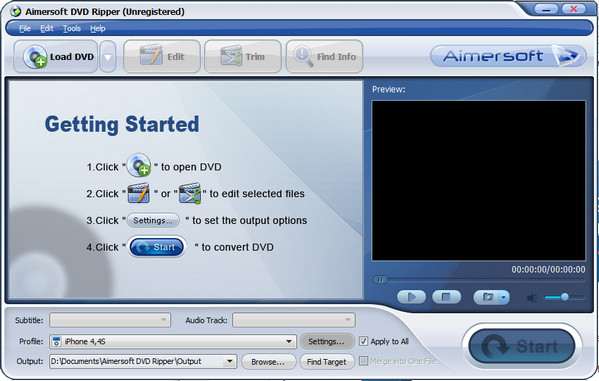Image resolution: width=599 pixels, height=381 pixels.
Task: Click the Browse... button
Action: click(268, 362)
